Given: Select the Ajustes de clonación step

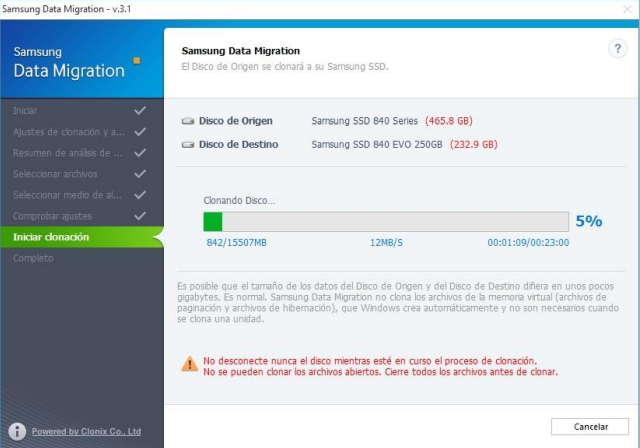Looking at the screenshot, I should tap(82, 132).
